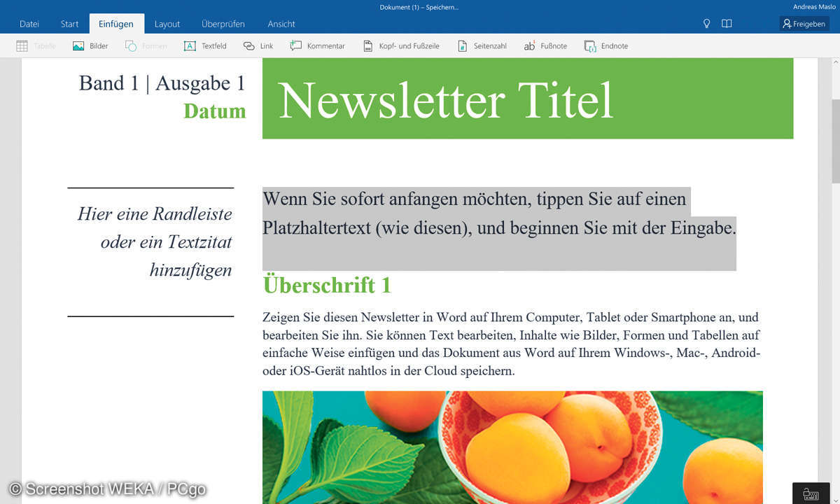Add a Kommentar using its icon
This screenshot has height=504, width=840.
(296, 46)
